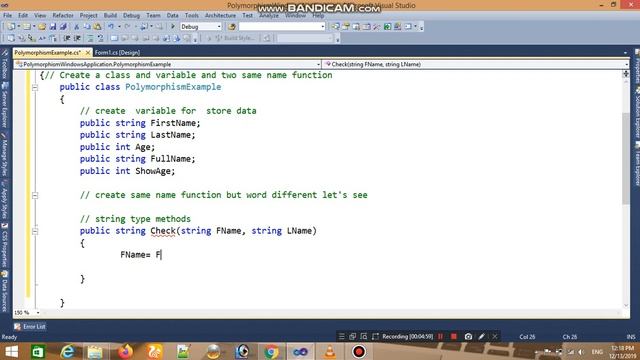Open the Toolbox side panel tab
Image resolution: width=640 pixels, height=360 pixels.
(5, 65)
